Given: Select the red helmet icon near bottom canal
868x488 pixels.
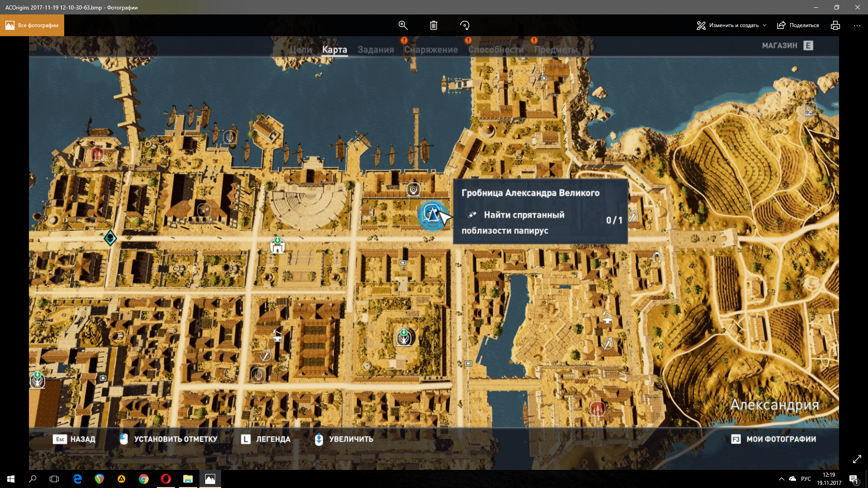Looking at the screenshot, I should click(x=598, y=409).
